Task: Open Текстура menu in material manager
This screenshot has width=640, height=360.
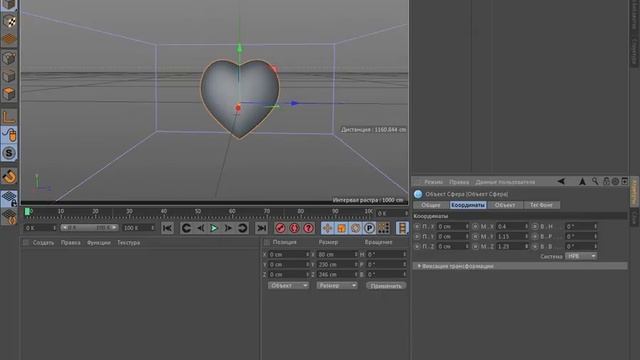Action: [x=129, y=242]
